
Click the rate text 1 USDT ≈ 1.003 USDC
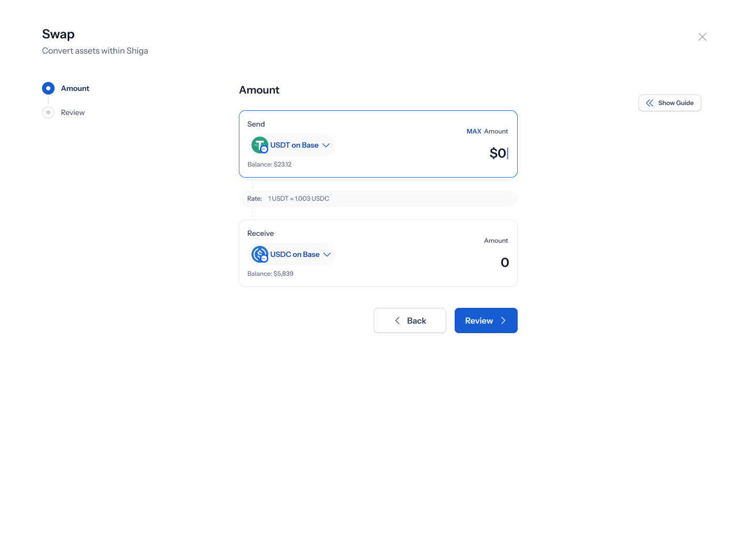pyautogui.click(x=299, y=199)
